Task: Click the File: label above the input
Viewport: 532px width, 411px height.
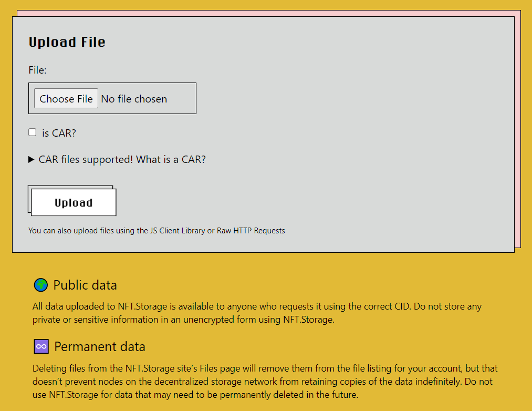Action: [x=37, y=69]
